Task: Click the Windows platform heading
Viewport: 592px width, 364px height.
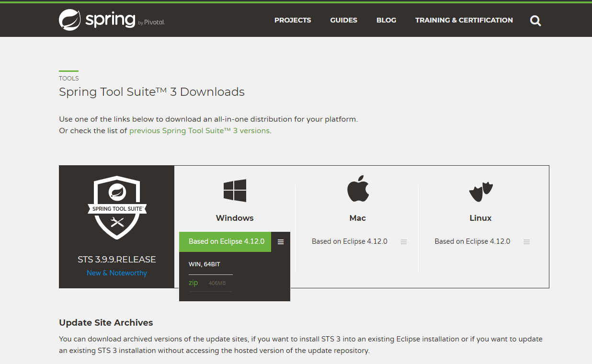Action: [235, 218]
